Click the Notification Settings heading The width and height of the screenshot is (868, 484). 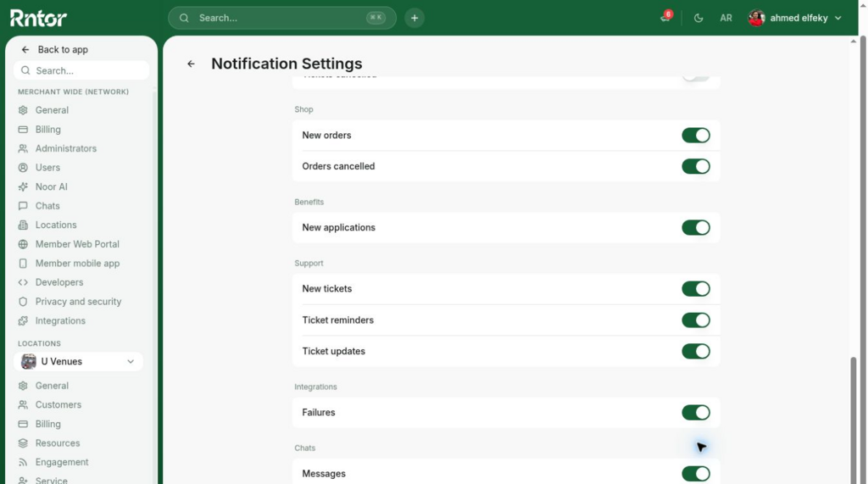(287, 64)
